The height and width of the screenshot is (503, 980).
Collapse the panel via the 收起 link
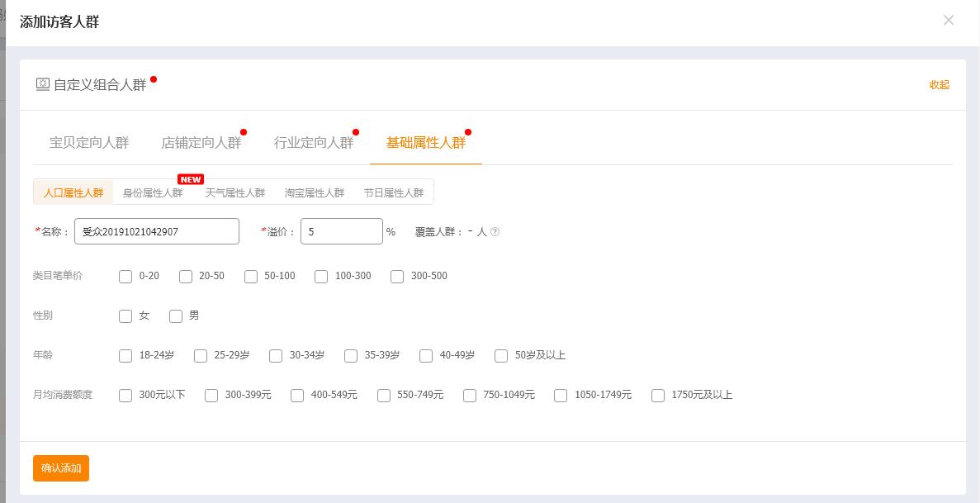pos(939,85)
